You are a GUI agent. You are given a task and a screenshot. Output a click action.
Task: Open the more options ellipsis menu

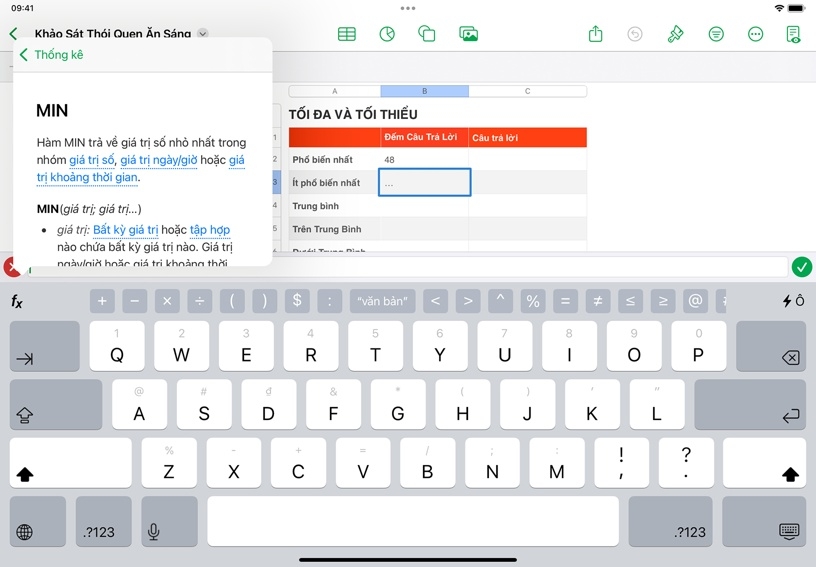pos(756,34)
